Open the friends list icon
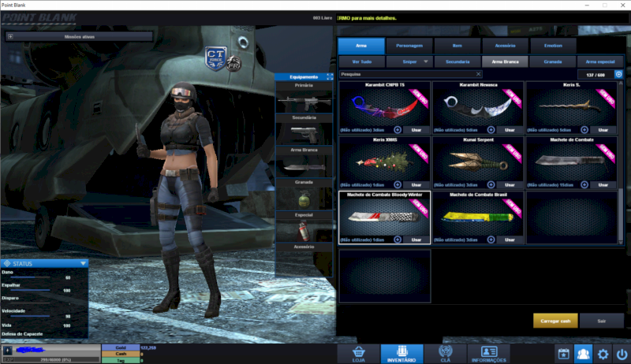This screenshot has width=631, height=364. [x=583, y=354]
